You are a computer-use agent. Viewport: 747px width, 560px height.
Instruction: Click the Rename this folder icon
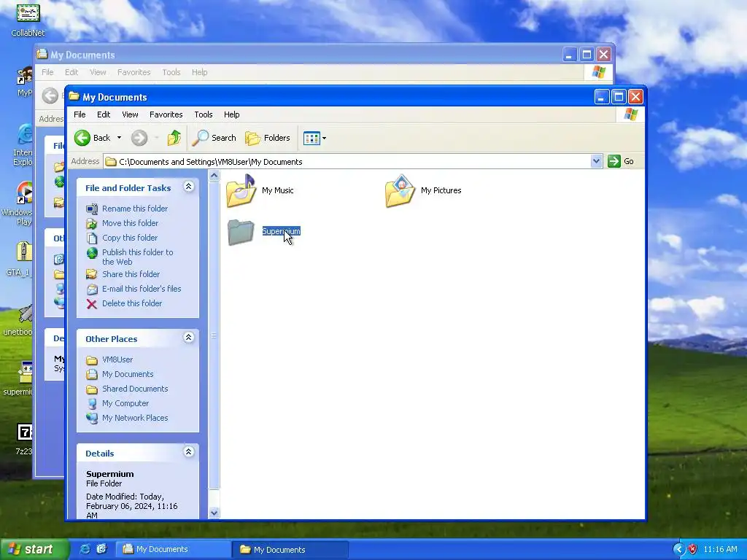(x=92, y=209)
